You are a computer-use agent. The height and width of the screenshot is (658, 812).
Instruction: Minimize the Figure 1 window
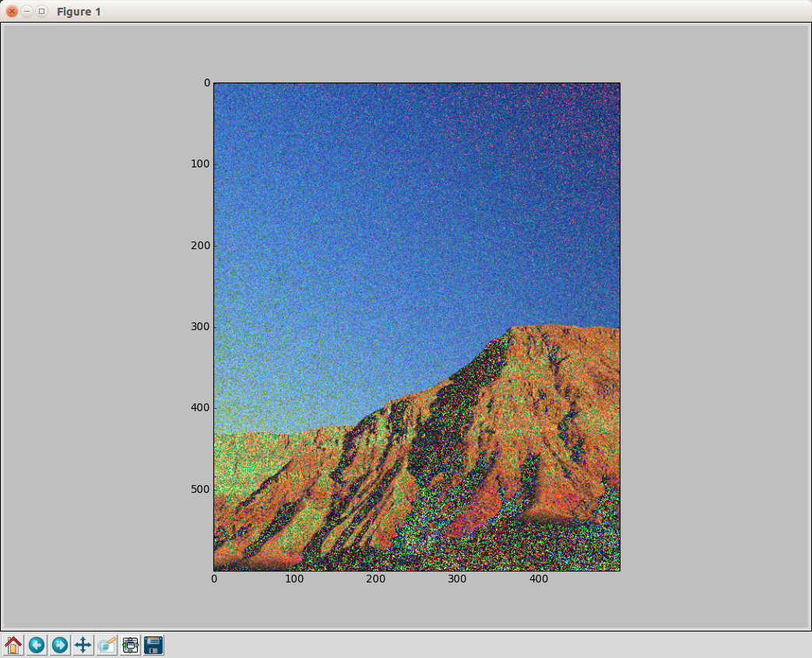click(27, 12)
